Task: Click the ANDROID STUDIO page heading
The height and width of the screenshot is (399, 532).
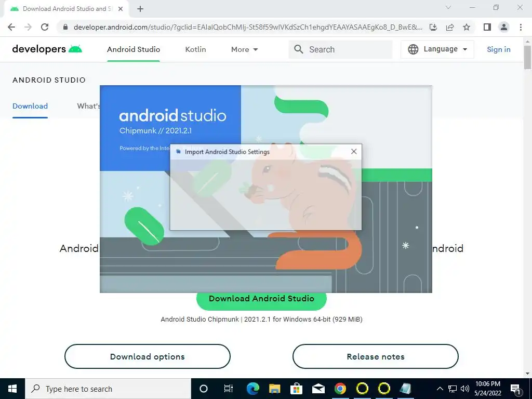Action: 49,80
